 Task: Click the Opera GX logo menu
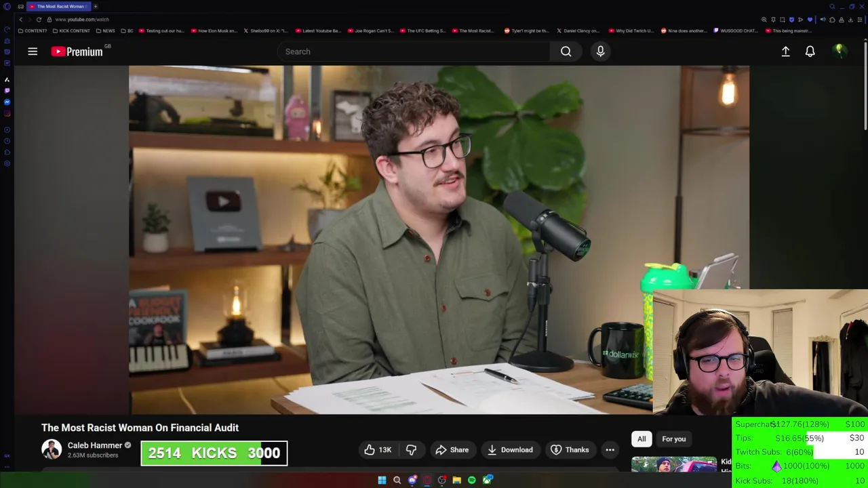pyautogui.click(x=7, y=6)
